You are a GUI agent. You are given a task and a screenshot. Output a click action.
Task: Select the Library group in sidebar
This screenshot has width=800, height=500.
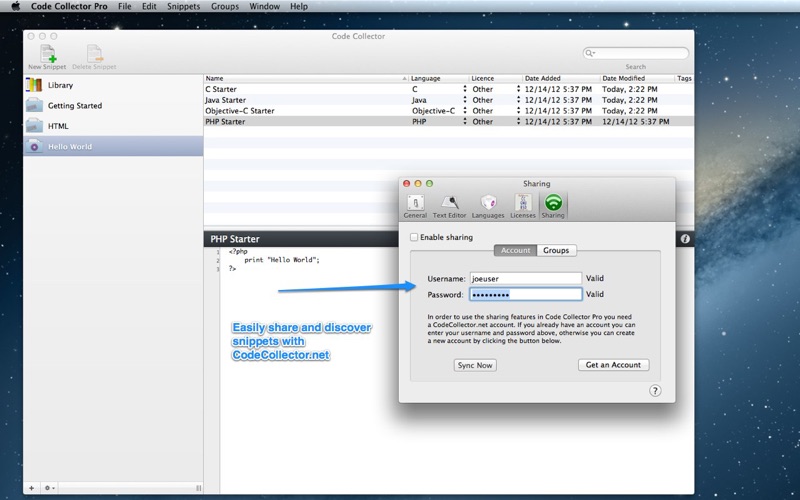(60, 86)
